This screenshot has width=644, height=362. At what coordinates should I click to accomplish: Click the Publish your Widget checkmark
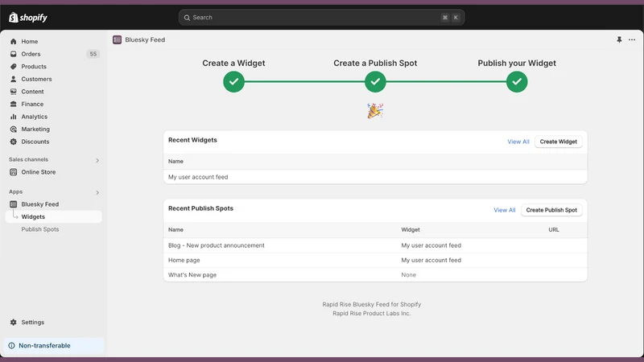[x=517, y=82]
